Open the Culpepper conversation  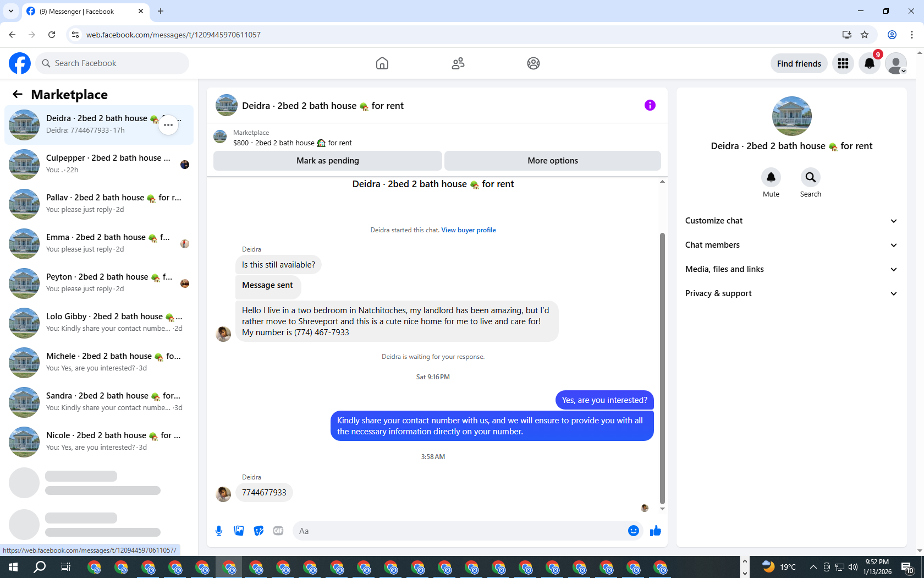(x=99, y=165)
